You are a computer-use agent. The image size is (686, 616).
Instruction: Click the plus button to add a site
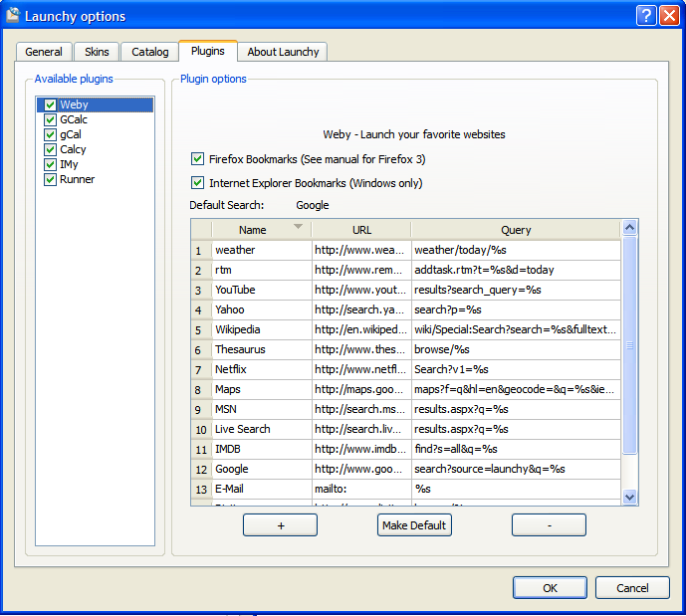tap(281, 525)
